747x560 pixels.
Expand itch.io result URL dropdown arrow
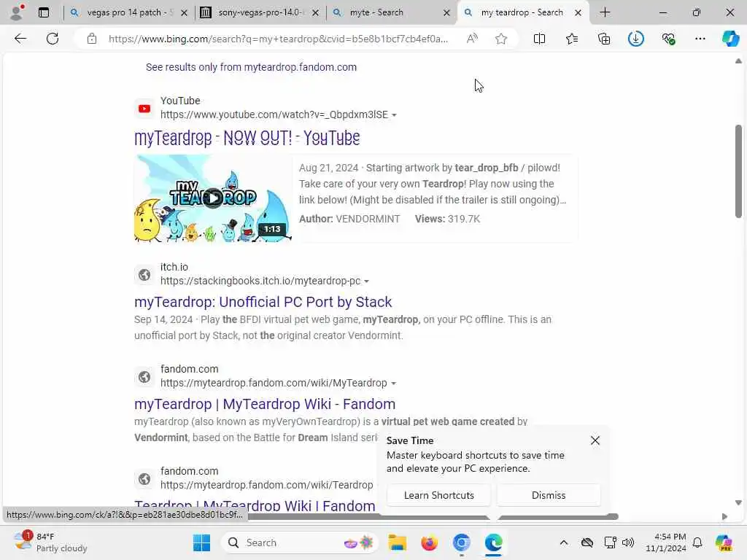366,281
